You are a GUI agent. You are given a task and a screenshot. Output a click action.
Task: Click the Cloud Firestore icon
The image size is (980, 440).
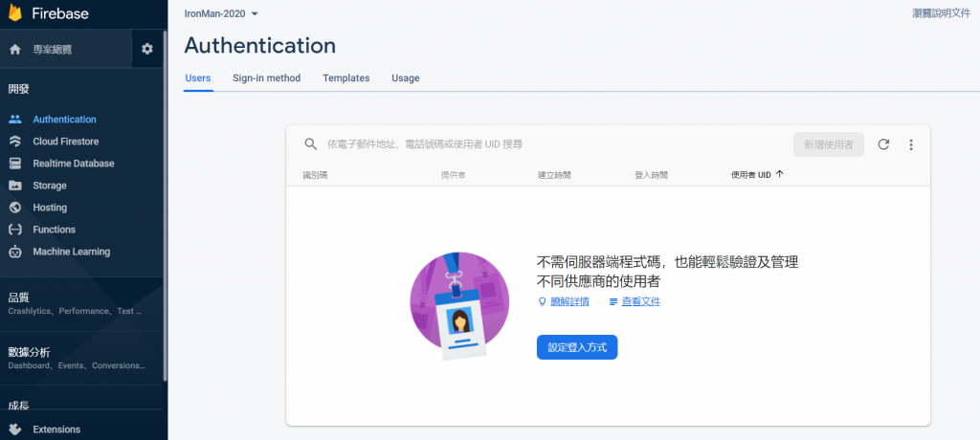(x=15, y=142)
